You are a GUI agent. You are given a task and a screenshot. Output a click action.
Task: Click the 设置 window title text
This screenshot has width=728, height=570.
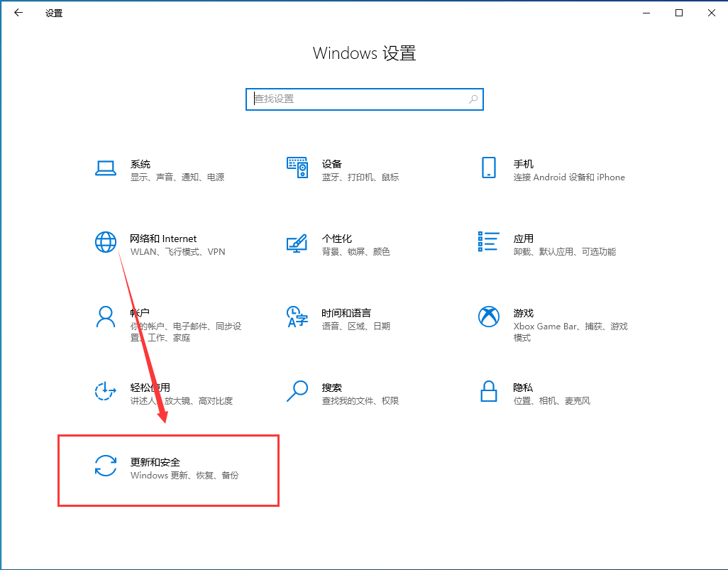(54, 13)
